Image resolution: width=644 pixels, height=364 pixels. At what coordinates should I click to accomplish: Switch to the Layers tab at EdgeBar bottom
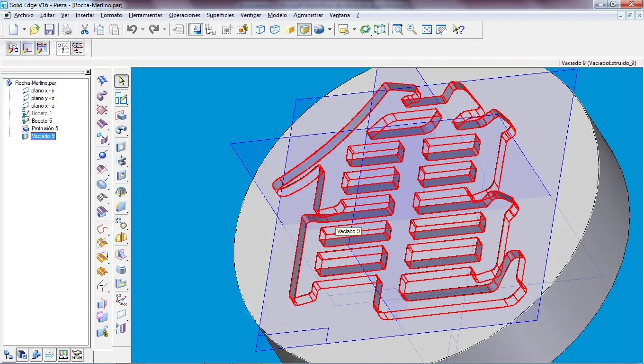(x=50, y=355)
